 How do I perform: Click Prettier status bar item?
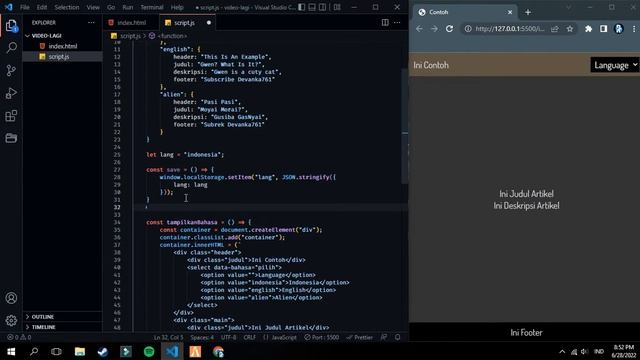point(360,338)
